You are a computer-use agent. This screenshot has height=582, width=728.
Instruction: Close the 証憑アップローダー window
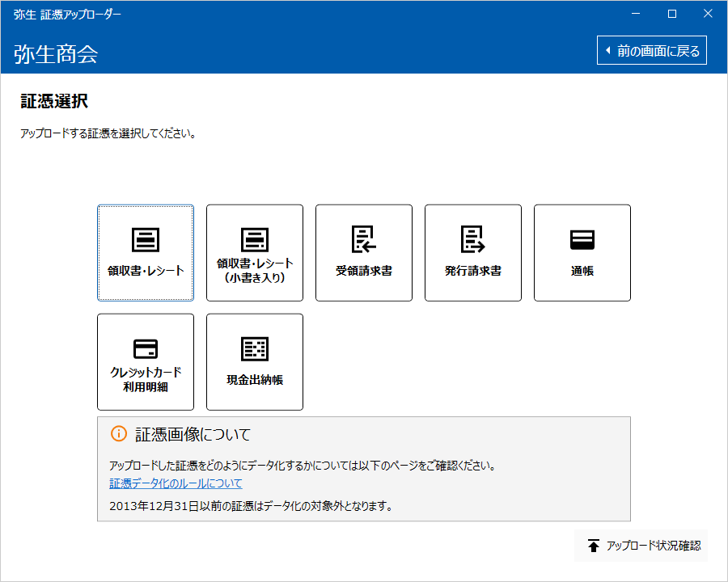708,14
